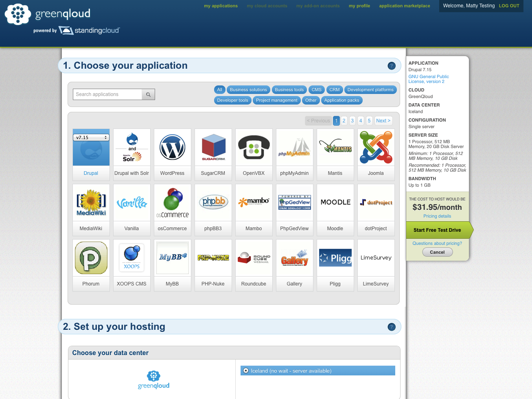Select the MyBB application icon
The image size is (532, 399).
(x=173, y=258)
